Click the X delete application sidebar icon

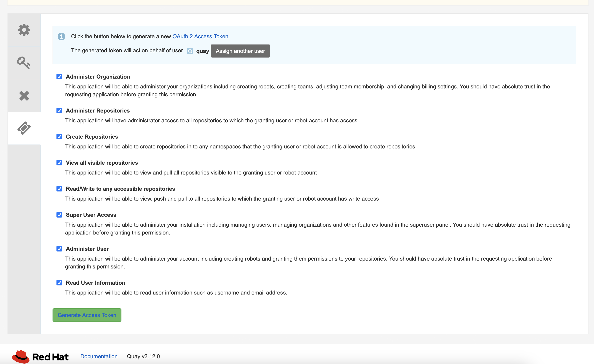[x=24, y=96]
